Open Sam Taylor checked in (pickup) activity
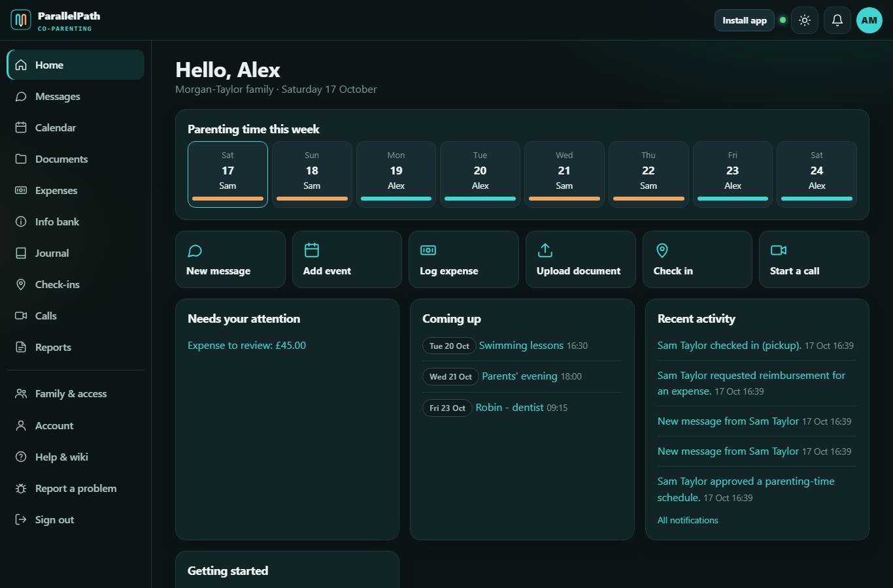This screenshot has width=893, height=588. 730,346
